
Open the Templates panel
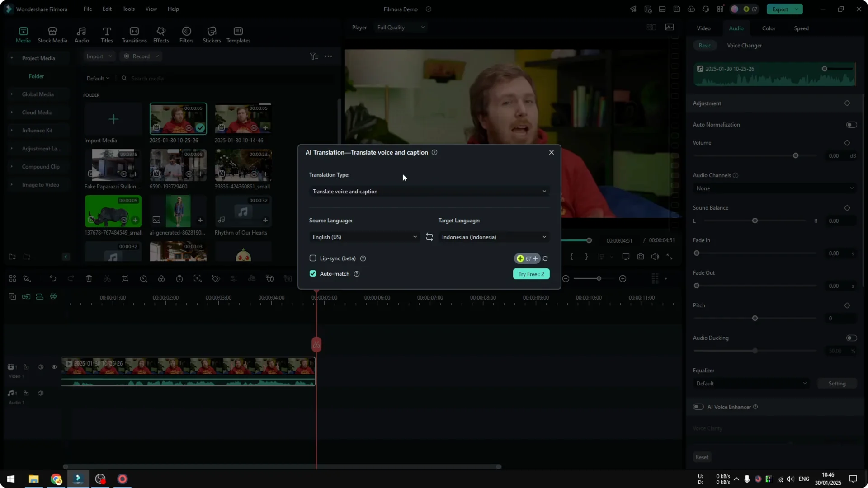point(238,34)
